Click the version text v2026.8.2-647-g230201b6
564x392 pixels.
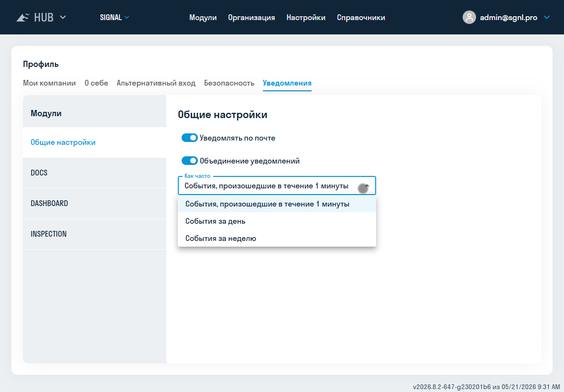coord(451,387)
